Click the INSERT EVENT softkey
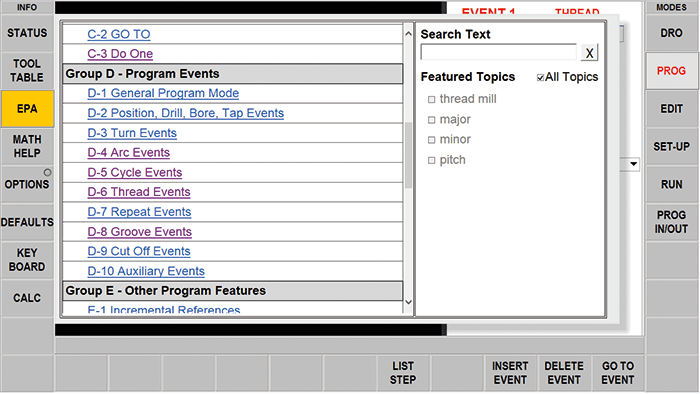This screenshot has height=394, width=700. click(510, 373)
